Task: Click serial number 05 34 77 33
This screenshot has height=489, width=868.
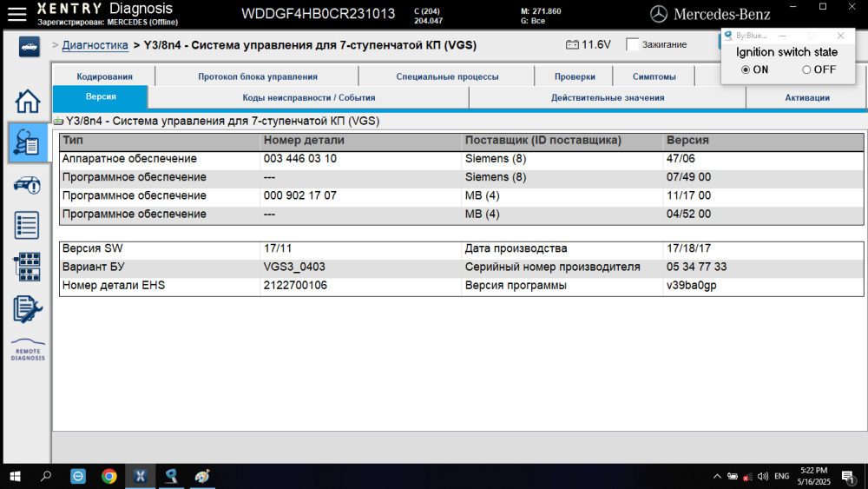Action: pyautogui.click(x=696, y=267)
